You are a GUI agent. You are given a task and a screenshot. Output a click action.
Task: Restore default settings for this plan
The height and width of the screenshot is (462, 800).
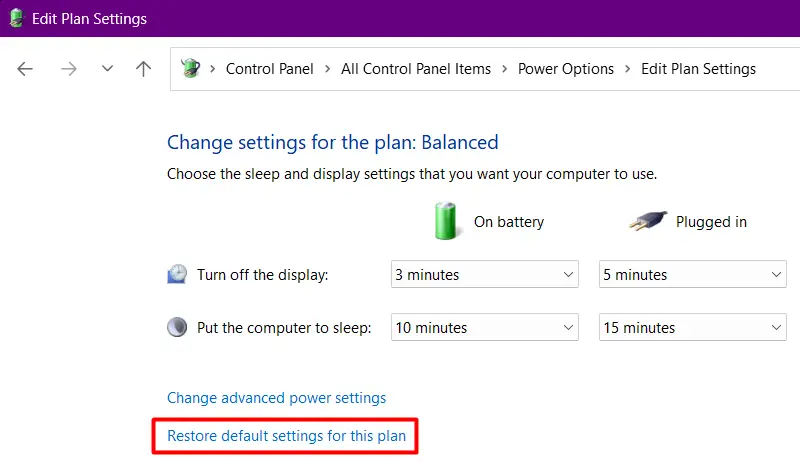coord(285,436)
